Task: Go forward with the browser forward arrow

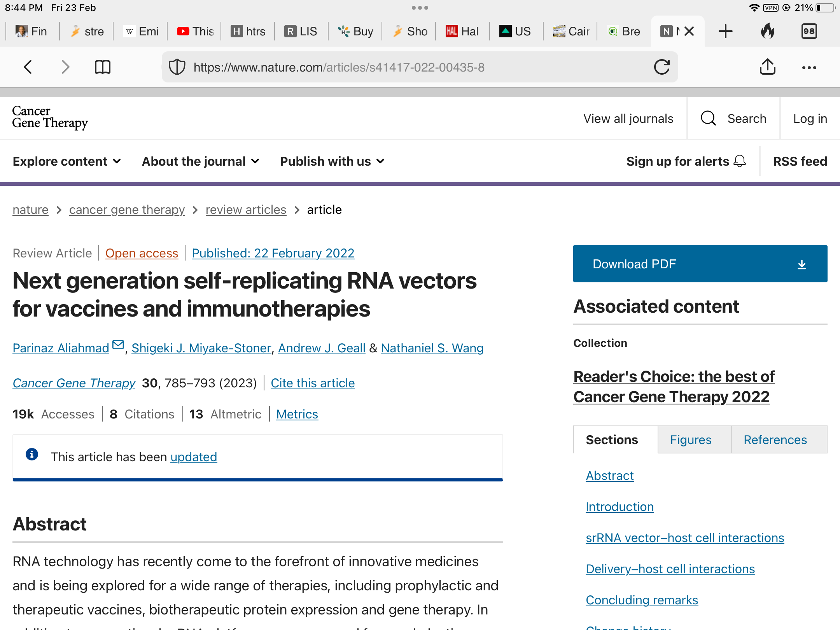Action: [65, 67]
